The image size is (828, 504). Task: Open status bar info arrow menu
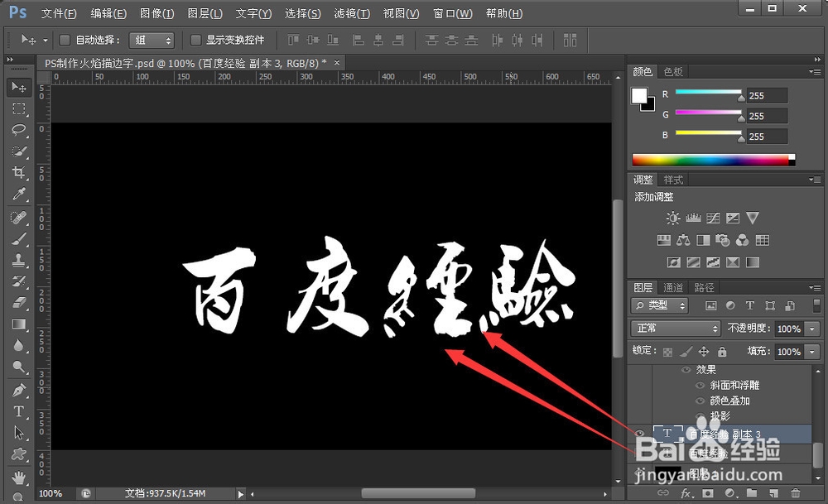(240, 494)
